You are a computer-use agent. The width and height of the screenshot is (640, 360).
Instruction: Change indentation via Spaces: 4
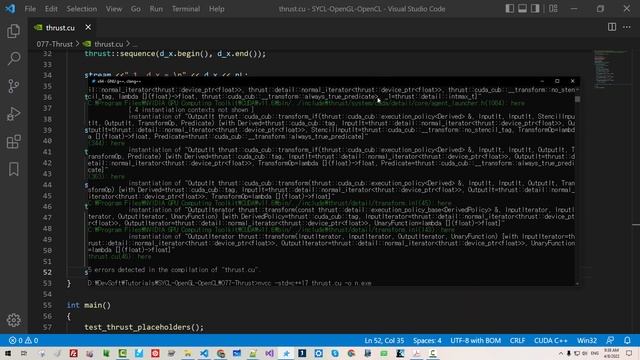coord(427,340)
